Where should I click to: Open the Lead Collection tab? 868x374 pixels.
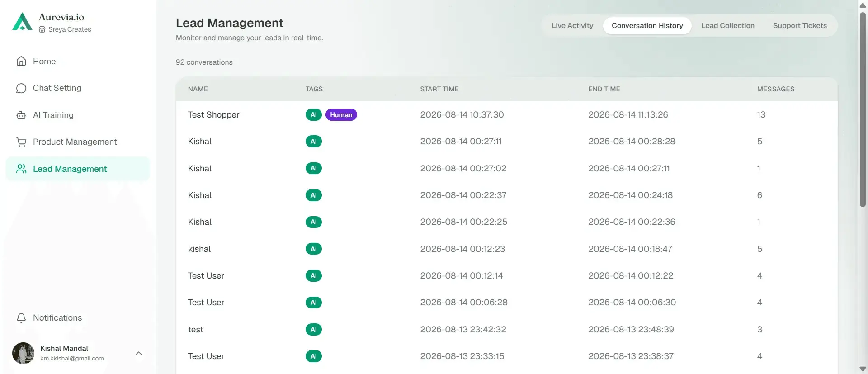pyautogui.click(x=728, y=26)
